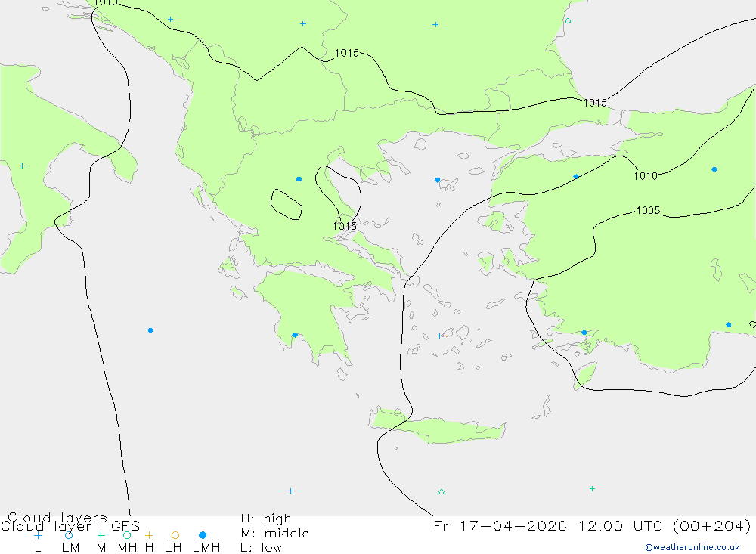Click the 1005 isobar pressure label
756x554 pixels.
coord(648,210)
